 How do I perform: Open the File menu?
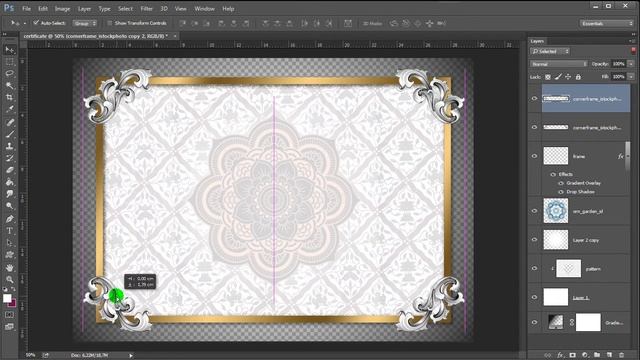[27, 9]
